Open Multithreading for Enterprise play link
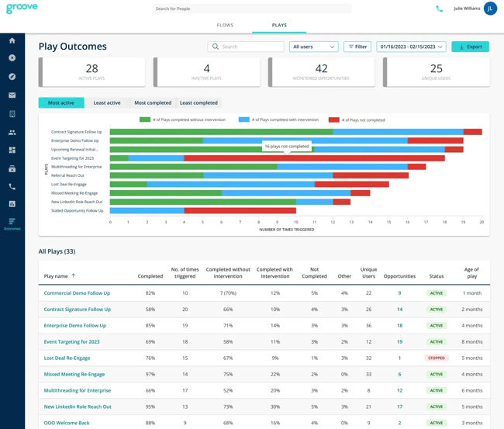The image size is (504, 429). click(77, 390)
